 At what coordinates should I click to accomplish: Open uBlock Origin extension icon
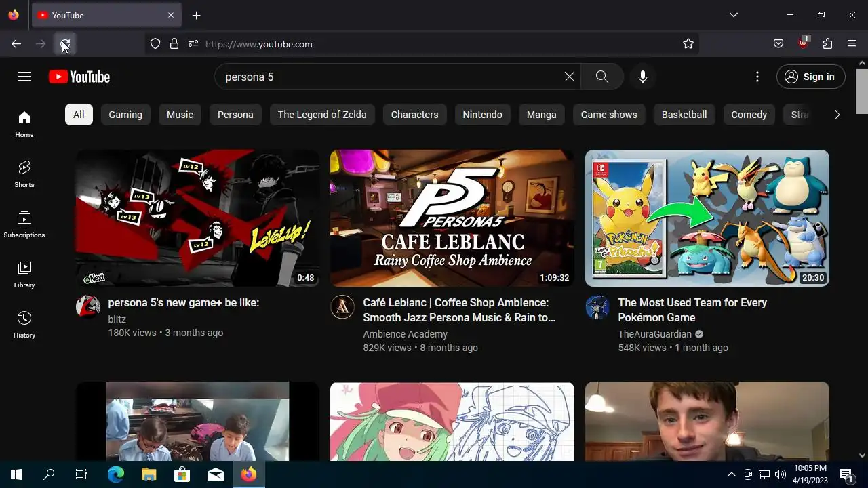coord(803,43)
